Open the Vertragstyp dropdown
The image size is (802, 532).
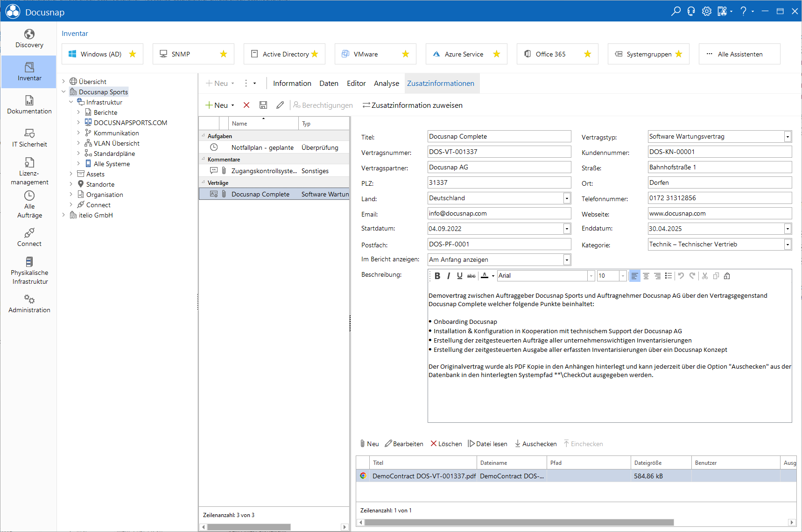788,137
